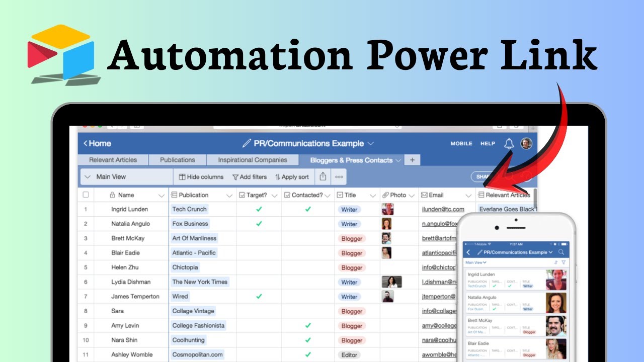Open the Tech Crunch publication link
Screen dimensions: 644x362
point(189,209)
